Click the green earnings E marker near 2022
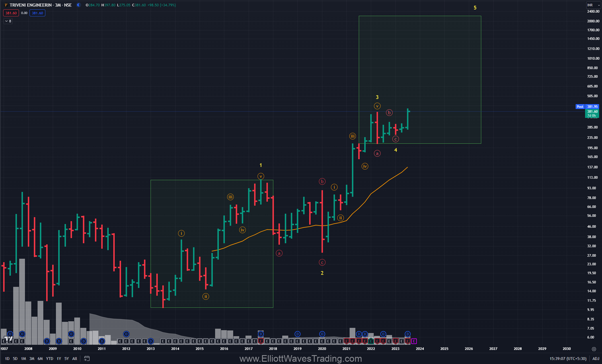Screen dimensions: 602x364 coord(371,341)
